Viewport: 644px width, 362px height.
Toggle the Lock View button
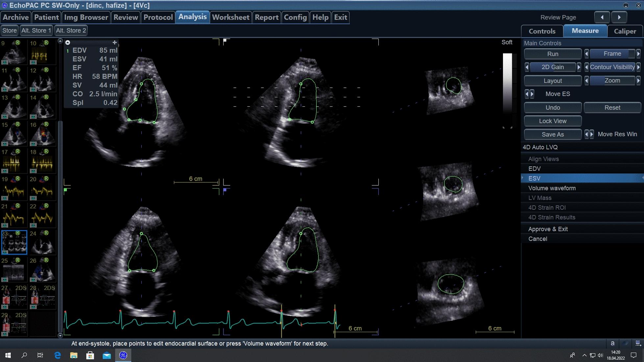(552, 121)
